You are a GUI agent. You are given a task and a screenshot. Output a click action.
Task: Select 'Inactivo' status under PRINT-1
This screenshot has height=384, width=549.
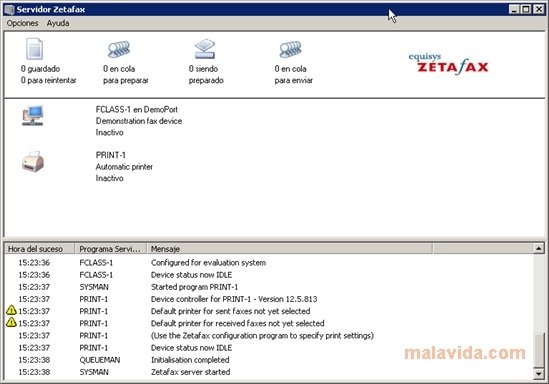point(109,179)
